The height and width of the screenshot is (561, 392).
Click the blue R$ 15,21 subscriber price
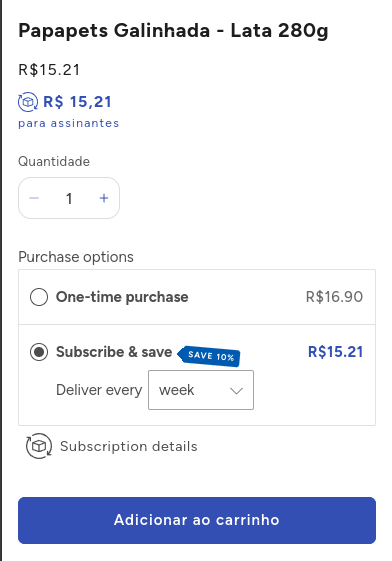77,102
